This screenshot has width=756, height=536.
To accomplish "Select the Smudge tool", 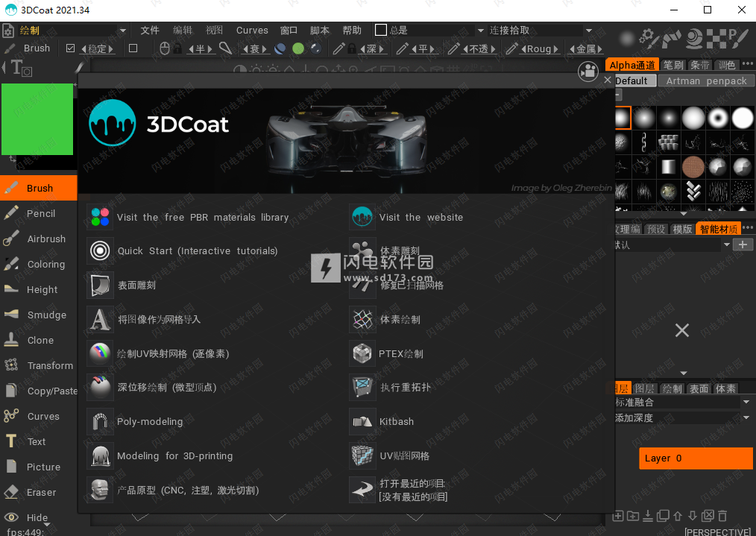I will tap(39, 315).
